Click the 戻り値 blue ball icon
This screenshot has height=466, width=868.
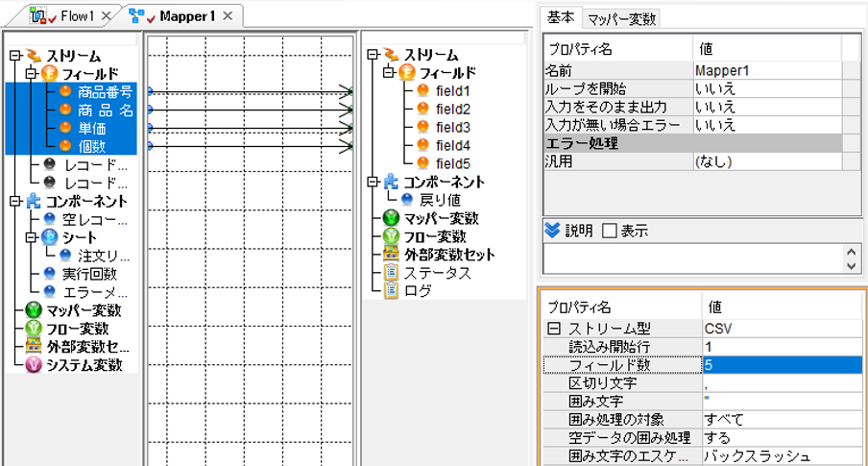407,200
